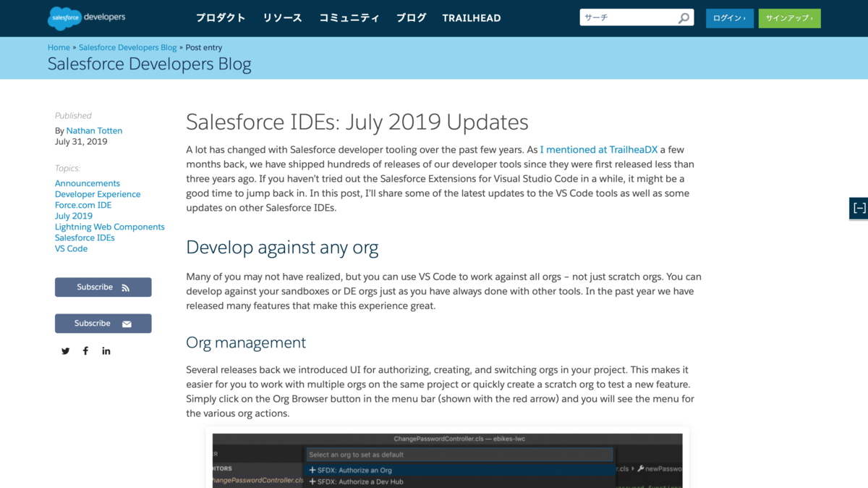This screenshot has width=868, height=488.
Task: Click the ログイン button
Action: click(x=729, y=18)
